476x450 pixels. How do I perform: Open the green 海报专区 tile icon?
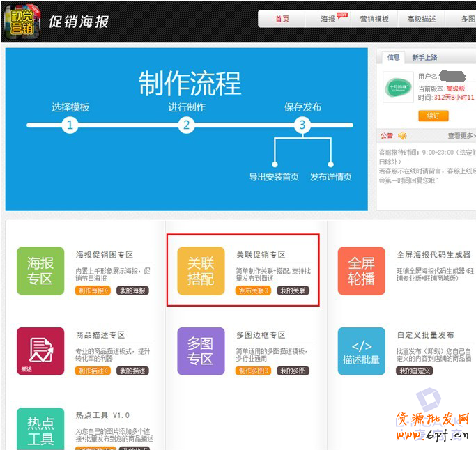pyautogui.click(x=40, y=271)
